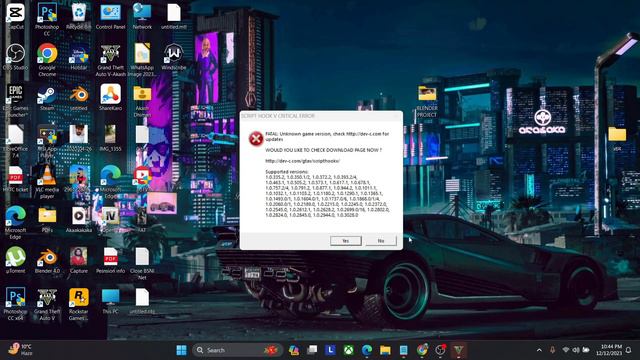The image size is (640, 360).
Task: Select the Google Chrome desktop shortcut
Action: tap(47, 60)
